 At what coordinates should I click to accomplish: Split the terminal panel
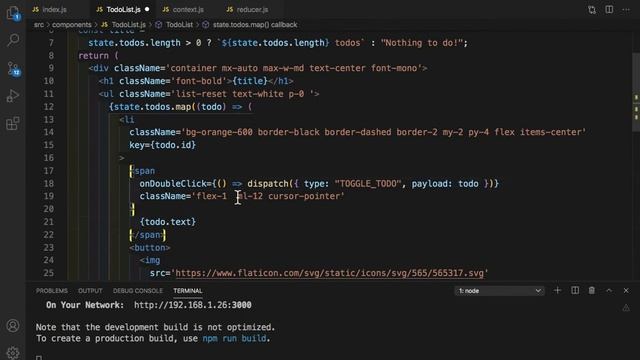tap(575, 291)
